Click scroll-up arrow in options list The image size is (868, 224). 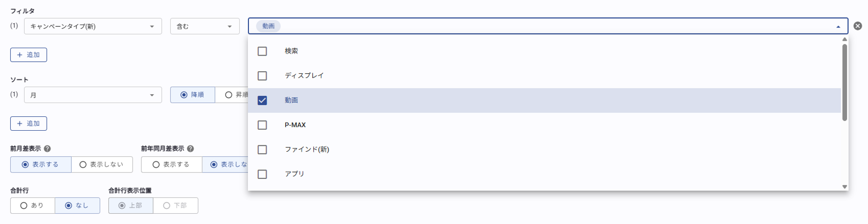[x=844, y=39]
